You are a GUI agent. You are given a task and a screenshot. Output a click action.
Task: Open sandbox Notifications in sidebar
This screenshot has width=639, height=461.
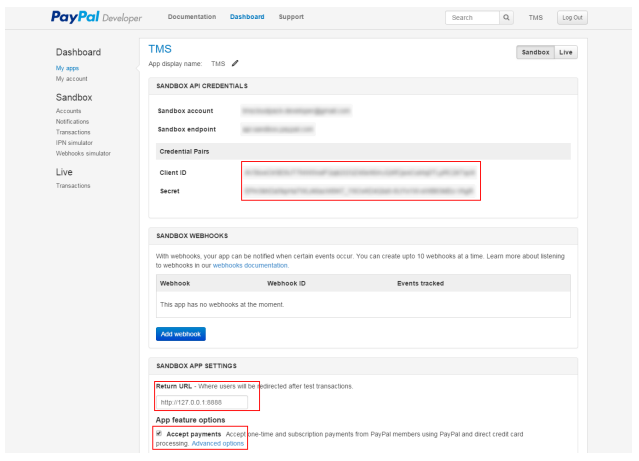(x=74, y=121)
